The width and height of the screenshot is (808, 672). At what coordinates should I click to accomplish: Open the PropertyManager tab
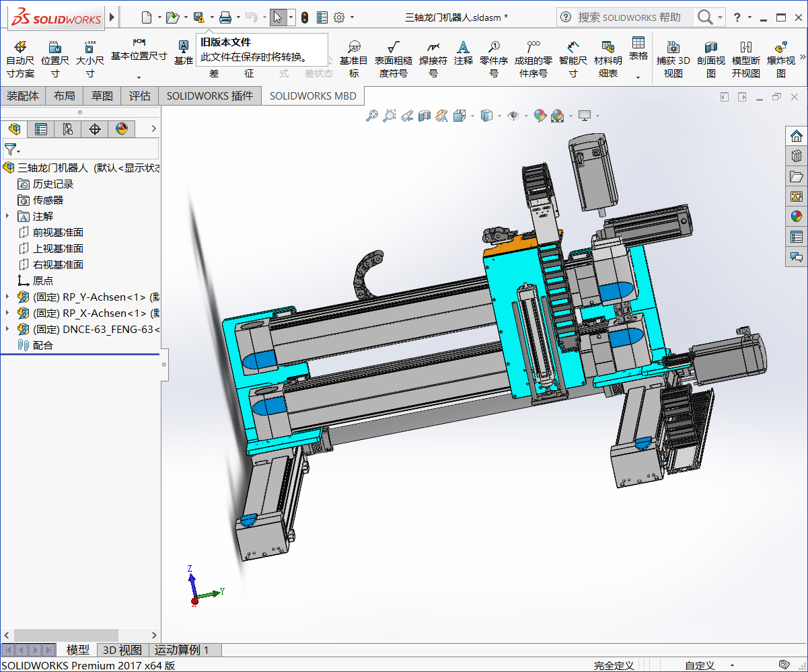click(41, 129)
